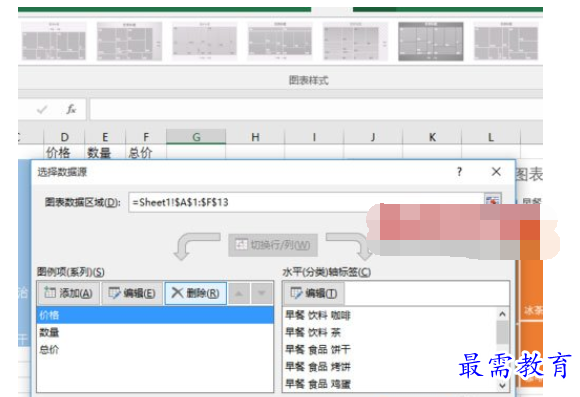Image resolution: width=580 pixels, height=397 pixels.
Task: Click the axis labels scrollbar up arrow
Action: click(x=502, y=314)
